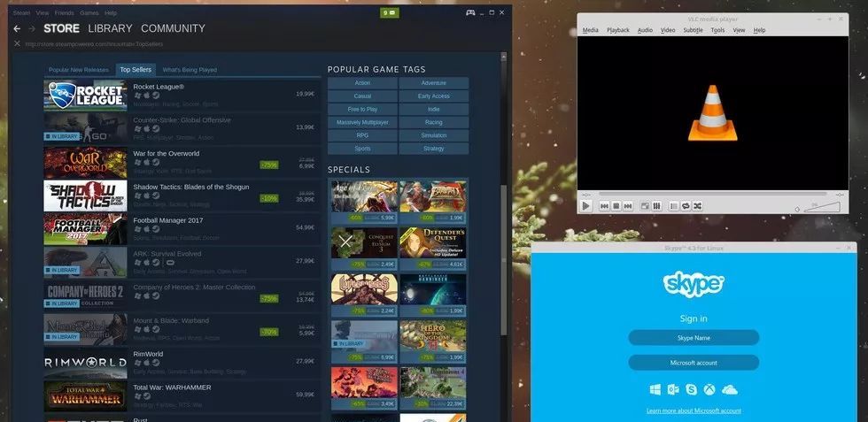The width and height of the screenshot is (868, 422).
Task: Open the Tools menu in VLC
Action: (717, 30)
